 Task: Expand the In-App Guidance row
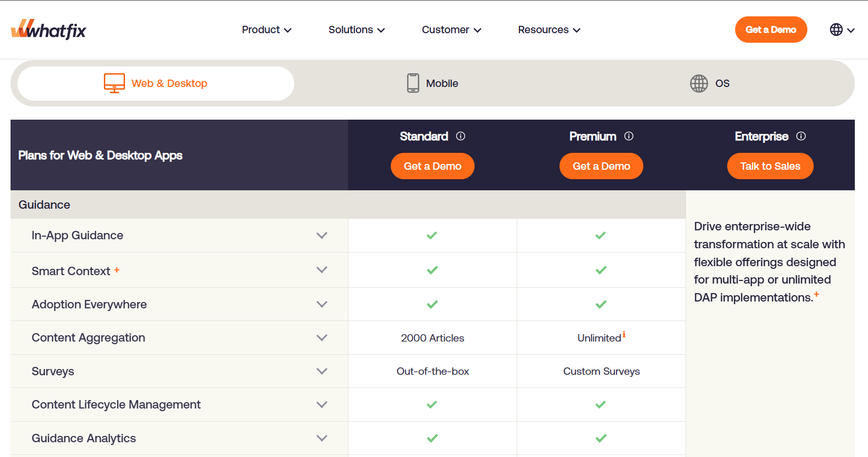pos(322,236)
